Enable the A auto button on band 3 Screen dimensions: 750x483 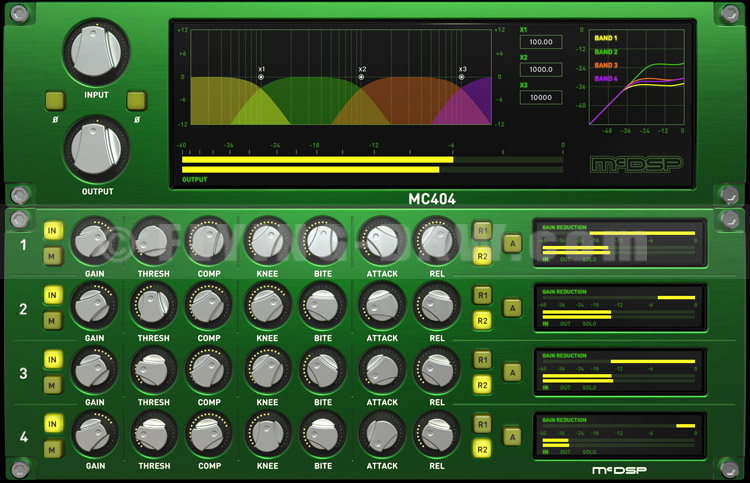click(512, 373)
